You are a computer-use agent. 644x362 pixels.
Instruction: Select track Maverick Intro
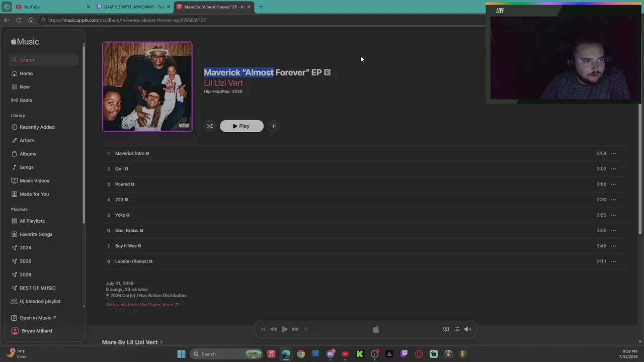[130, 153]
